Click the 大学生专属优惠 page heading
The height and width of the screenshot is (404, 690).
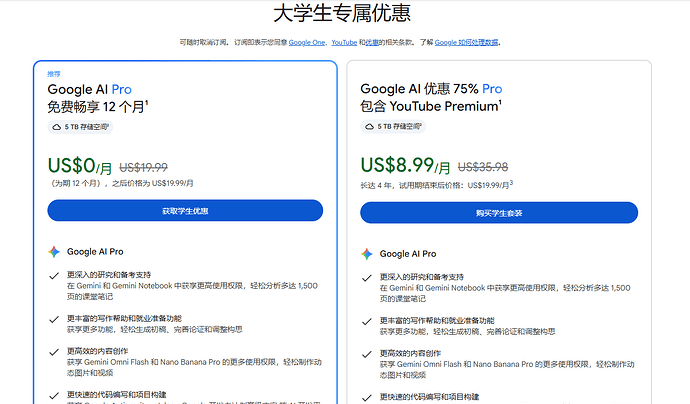coord(342,13)
